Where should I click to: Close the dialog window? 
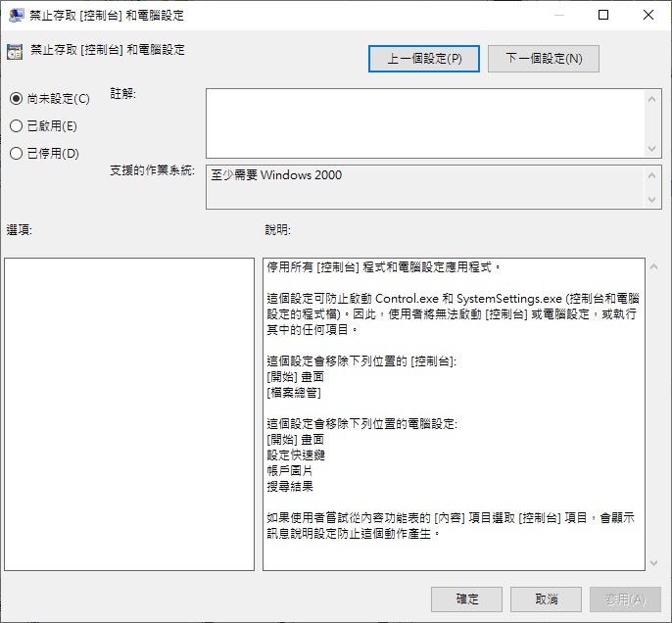[x=648, y=15]
